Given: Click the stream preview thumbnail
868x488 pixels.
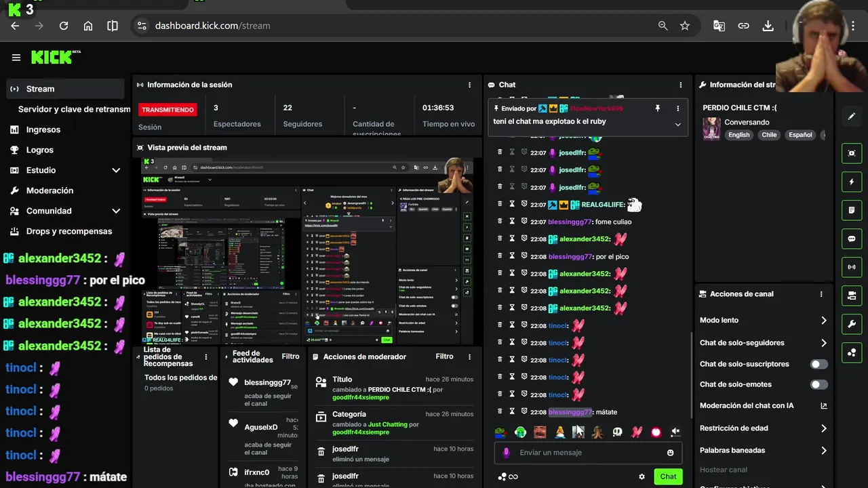Looking at the screenshot, I should (x=307, y=251).
